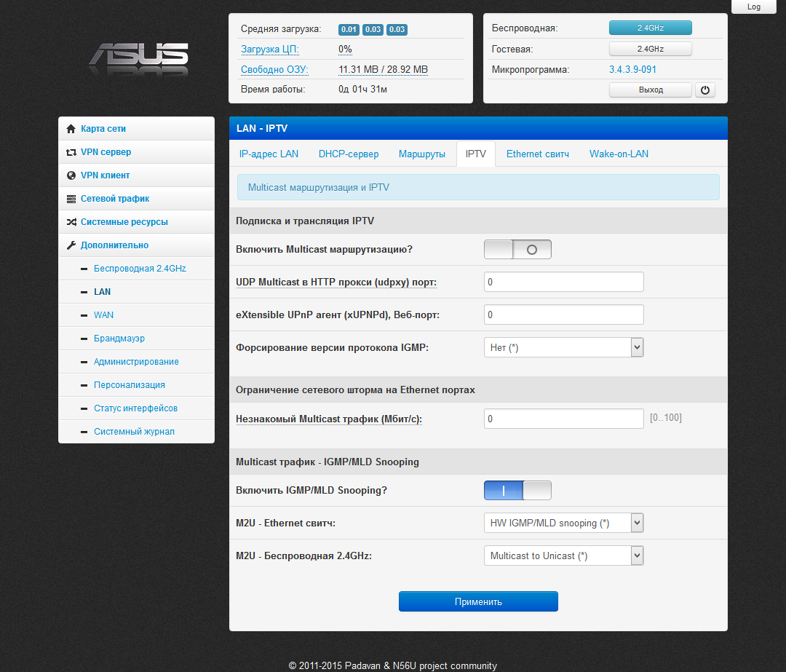Open Системный журнал submenu item
This screenshot has height=672, width=786.
(x=136, y=432)
